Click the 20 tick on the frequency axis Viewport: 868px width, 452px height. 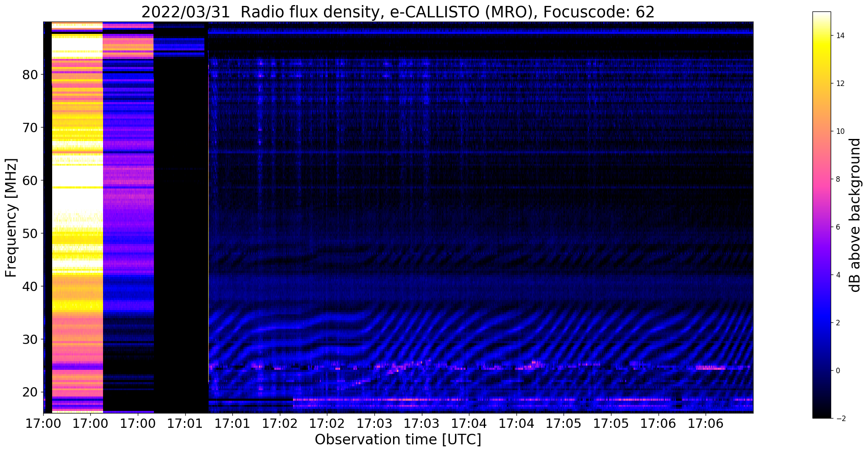(31, 392)
